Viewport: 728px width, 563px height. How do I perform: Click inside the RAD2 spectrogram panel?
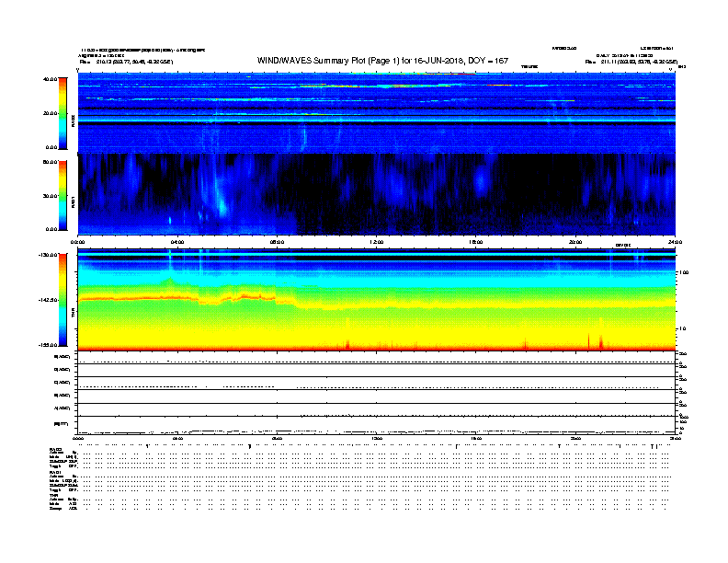point(376,113)
